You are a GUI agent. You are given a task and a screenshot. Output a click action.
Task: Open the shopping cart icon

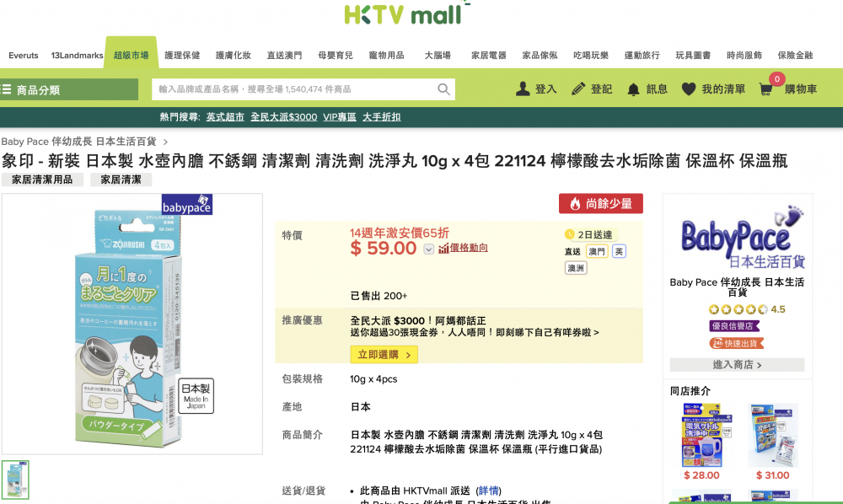(x=765, y=88)
